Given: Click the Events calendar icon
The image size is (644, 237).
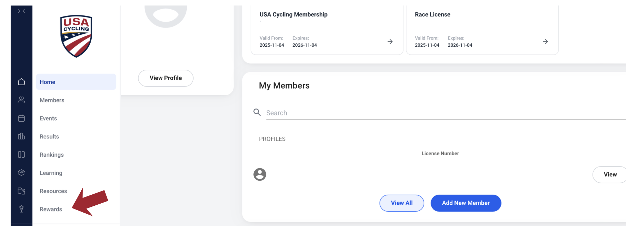Looking at the screenshot, I should point(21,118).
